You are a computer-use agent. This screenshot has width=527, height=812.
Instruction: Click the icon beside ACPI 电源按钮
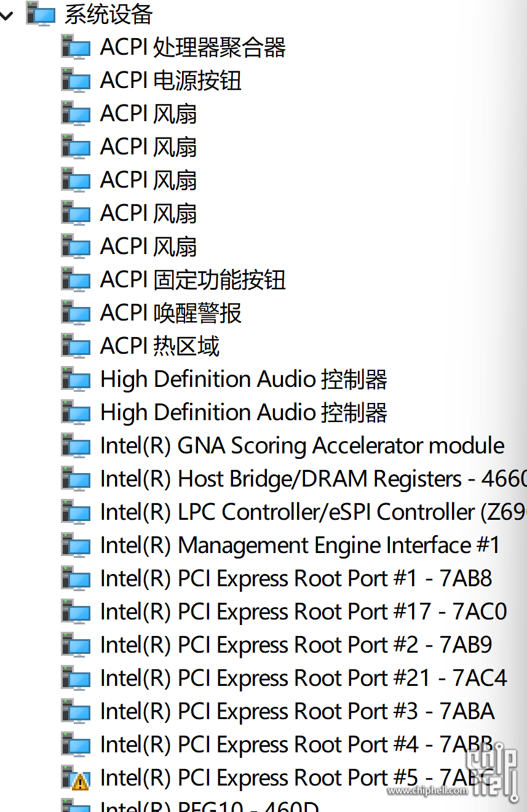tap(76, 81)
